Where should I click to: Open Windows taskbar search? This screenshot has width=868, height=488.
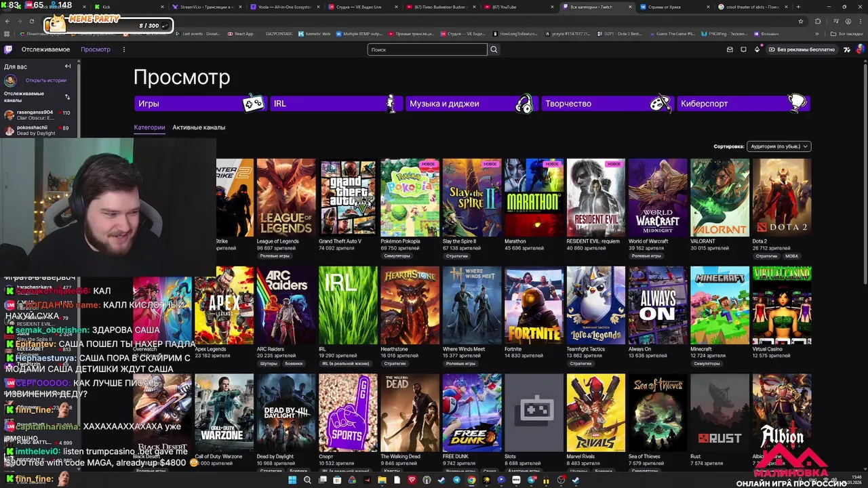pos(308,480)
